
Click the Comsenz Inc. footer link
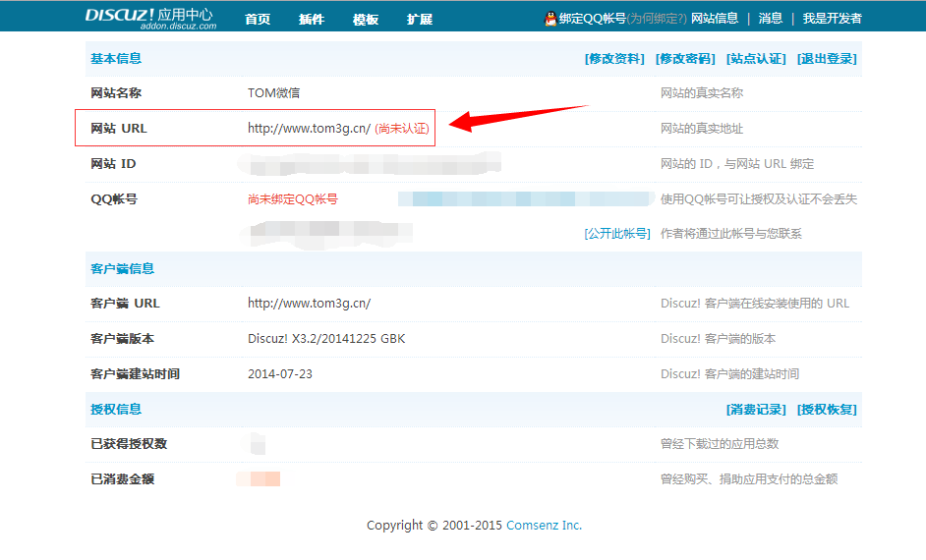coord(545,526)
